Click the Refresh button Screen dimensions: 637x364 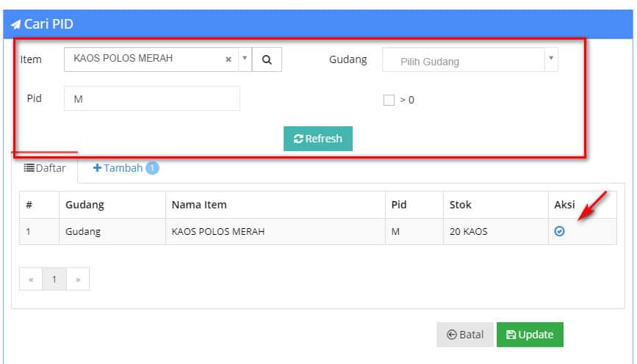[x=317, y=139]
